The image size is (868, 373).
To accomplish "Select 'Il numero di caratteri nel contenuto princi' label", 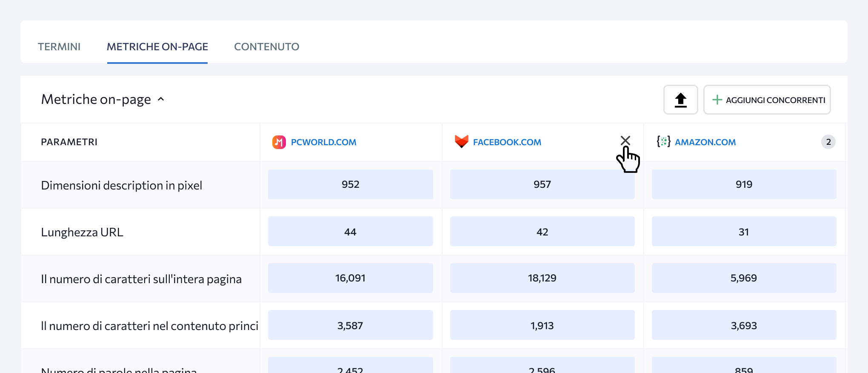I will pos(150,326).
